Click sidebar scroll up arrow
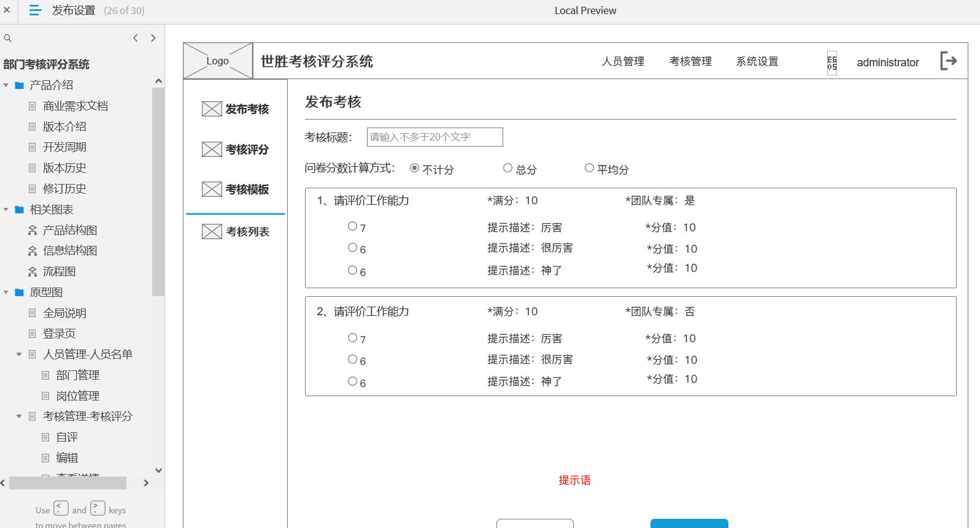Screen dimensions: 980x528 [x=158, y=81]
